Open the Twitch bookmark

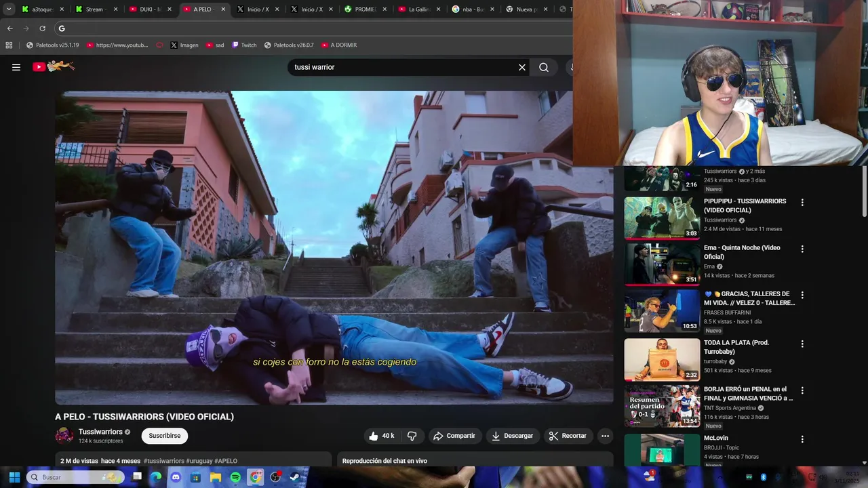244,45
